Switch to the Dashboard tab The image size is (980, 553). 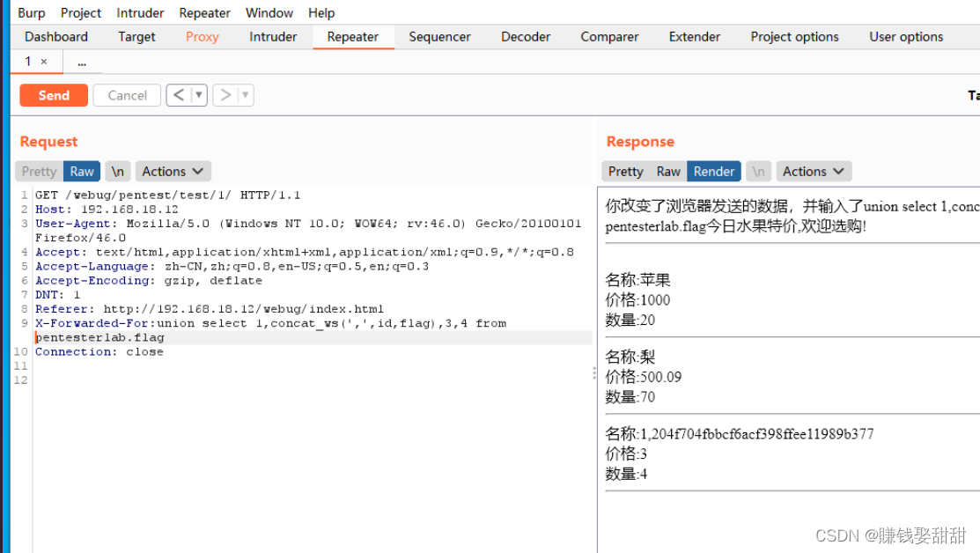pos(56,37)
